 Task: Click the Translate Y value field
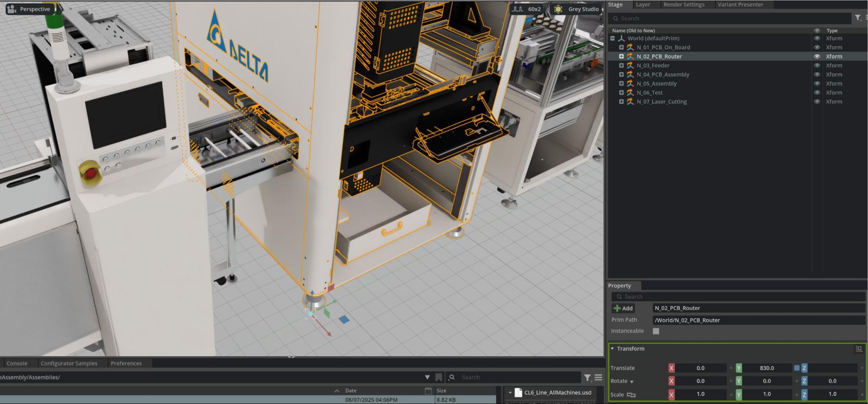tap(766, 368)
